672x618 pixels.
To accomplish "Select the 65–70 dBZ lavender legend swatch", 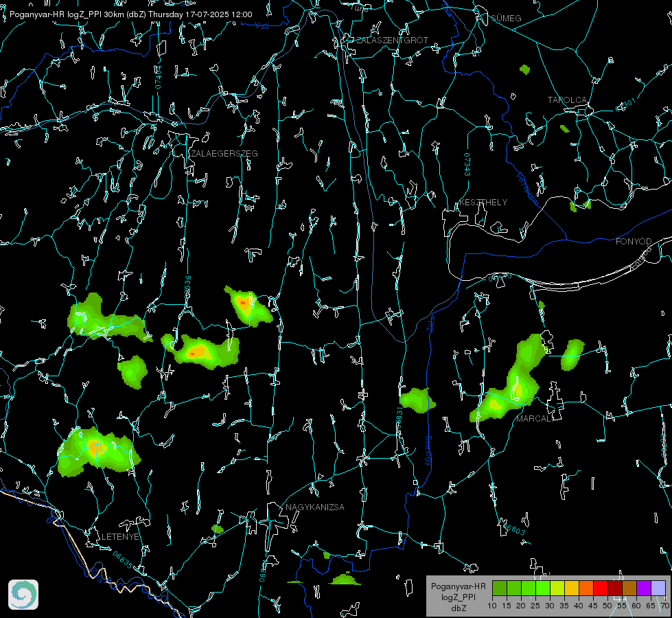I will coord(658,588).
